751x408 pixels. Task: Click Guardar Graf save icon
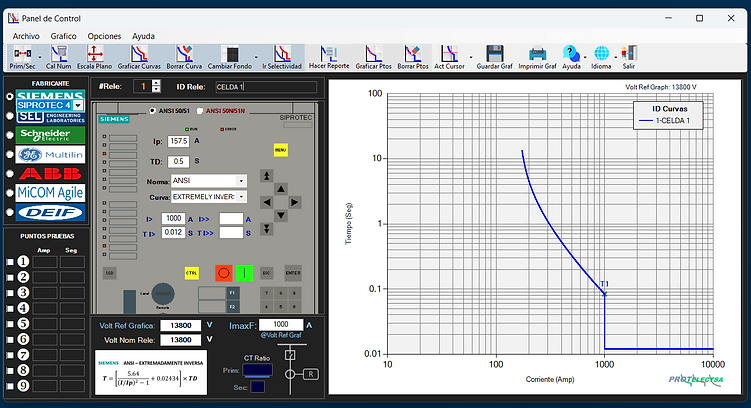[494, 57]
